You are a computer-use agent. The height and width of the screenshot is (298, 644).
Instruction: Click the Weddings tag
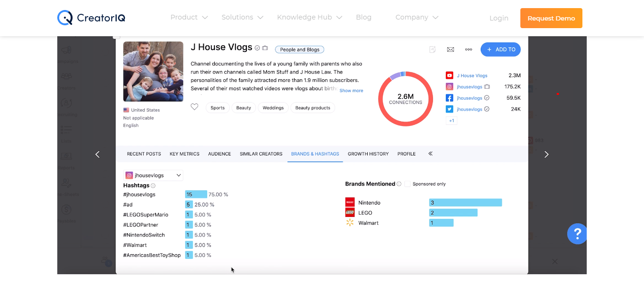click(273, 108)
